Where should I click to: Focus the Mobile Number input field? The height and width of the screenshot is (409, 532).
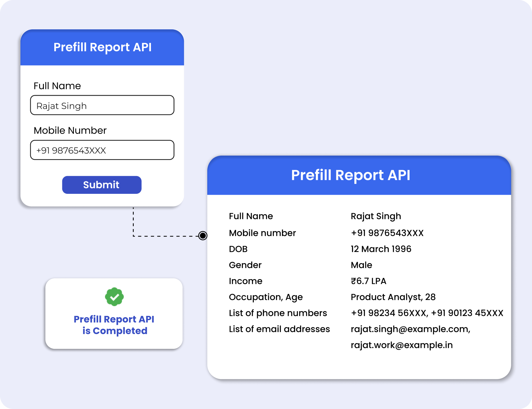[x=102, y=150]
